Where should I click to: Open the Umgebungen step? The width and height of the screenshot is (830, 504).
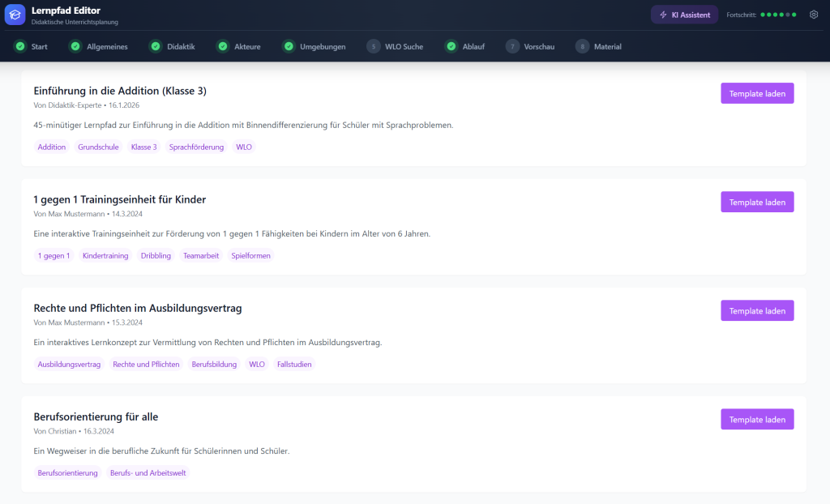point(315,46)
